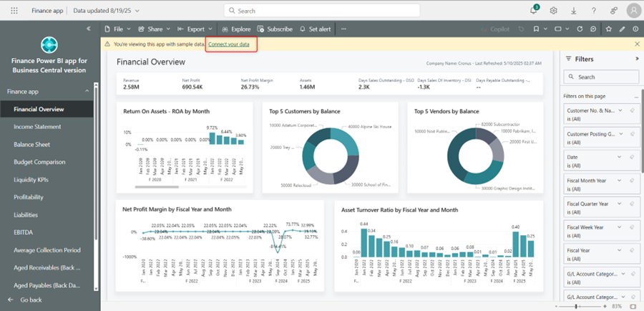Viewport: 644px width, 311px height.
Task: Open settings via the gear icon
Action: pyautogui.click(x=554, y=11)
